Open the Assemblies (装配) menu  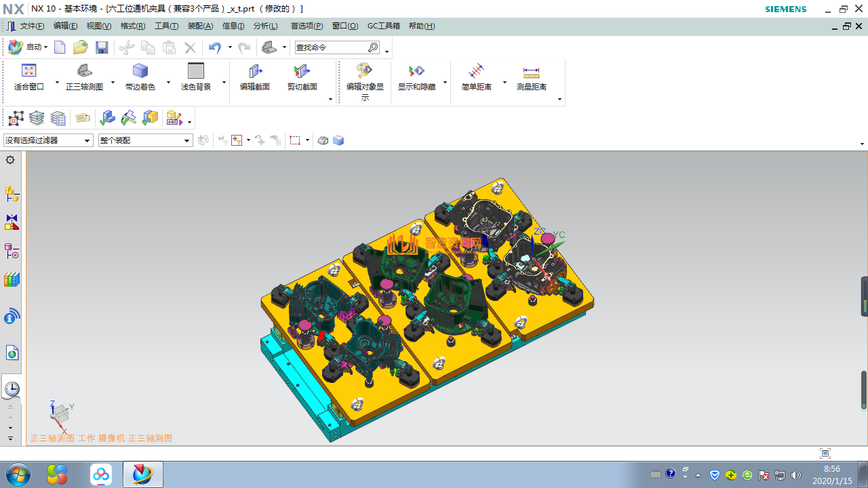[x=200, y=26]
